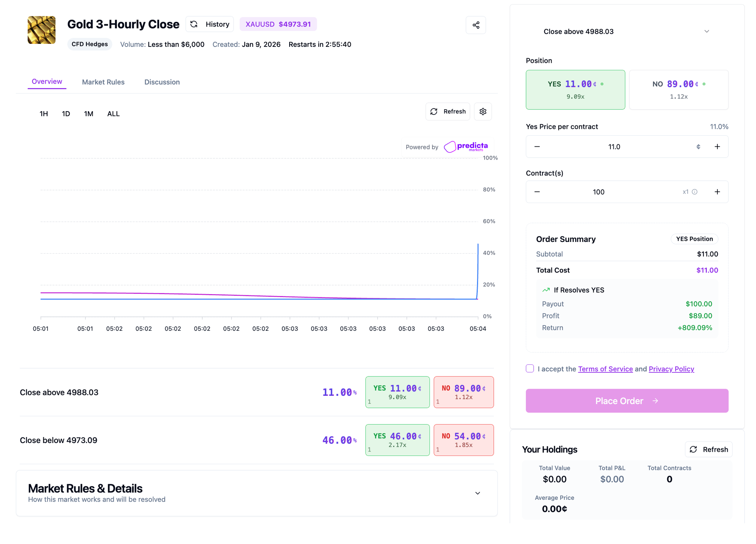
Task: Open the Privacy Policy link
Action: 671,369
